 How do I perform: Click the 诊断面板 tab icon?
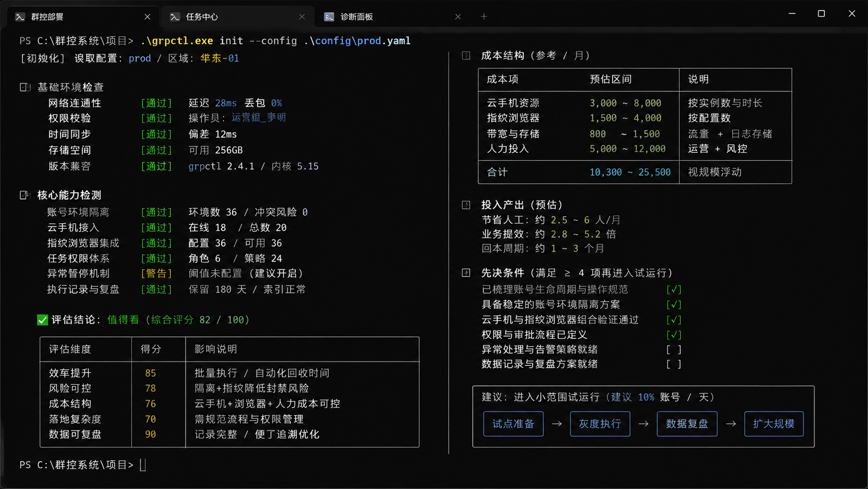pyautogui.click(x=329, y=17)
